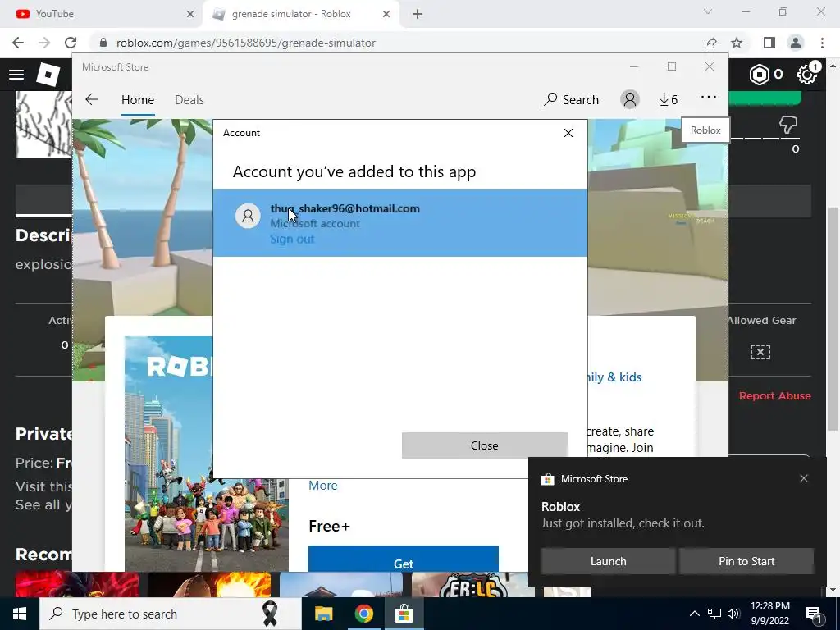Open the ER:LC recommended game thumbnail
840x630 pixels.
[x=473, y=585]
